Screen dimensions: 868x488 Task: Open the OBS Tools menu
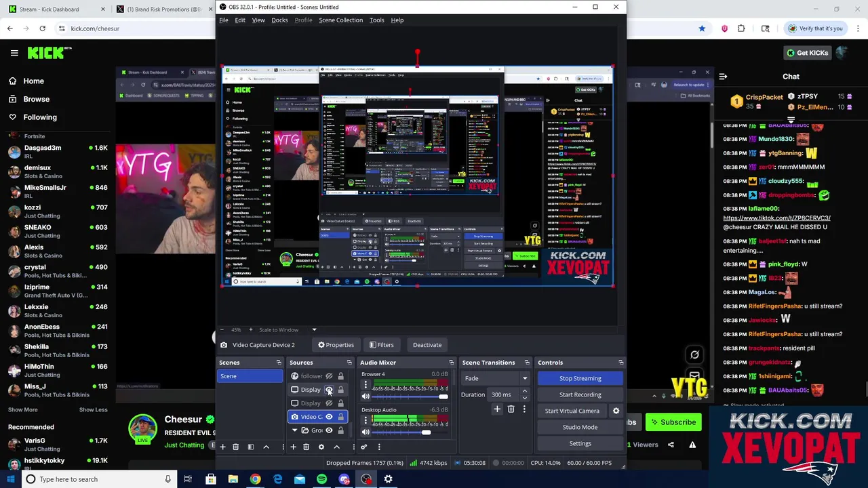tap(376, 20)
